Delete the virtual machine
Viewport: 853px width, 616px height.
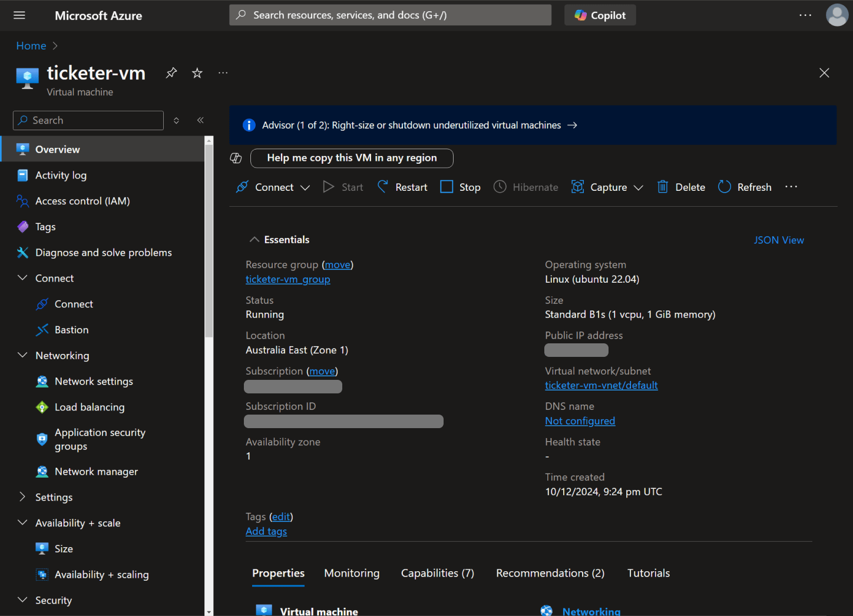click(x=681, y=187)
